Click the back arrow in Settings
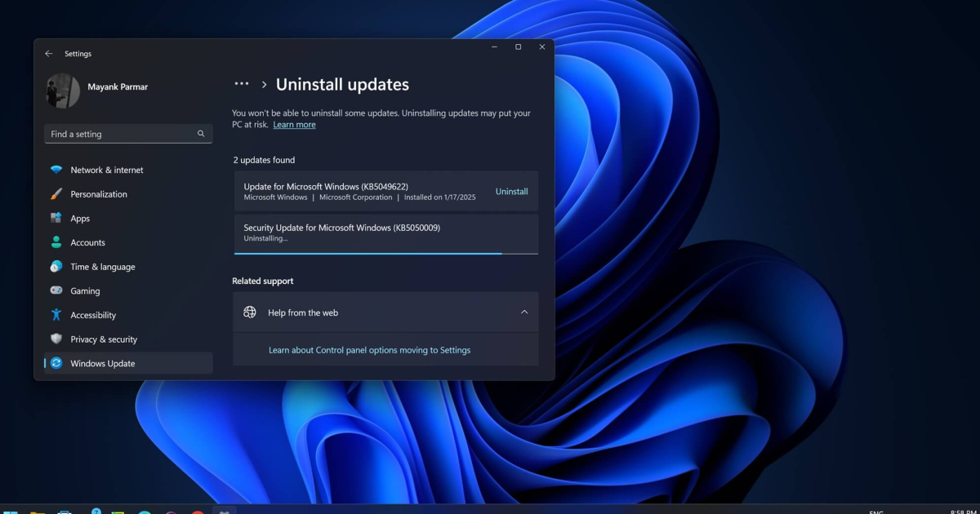Image resolution: width=980 pixels, height=514 pixels. click(x=49, y=54)
